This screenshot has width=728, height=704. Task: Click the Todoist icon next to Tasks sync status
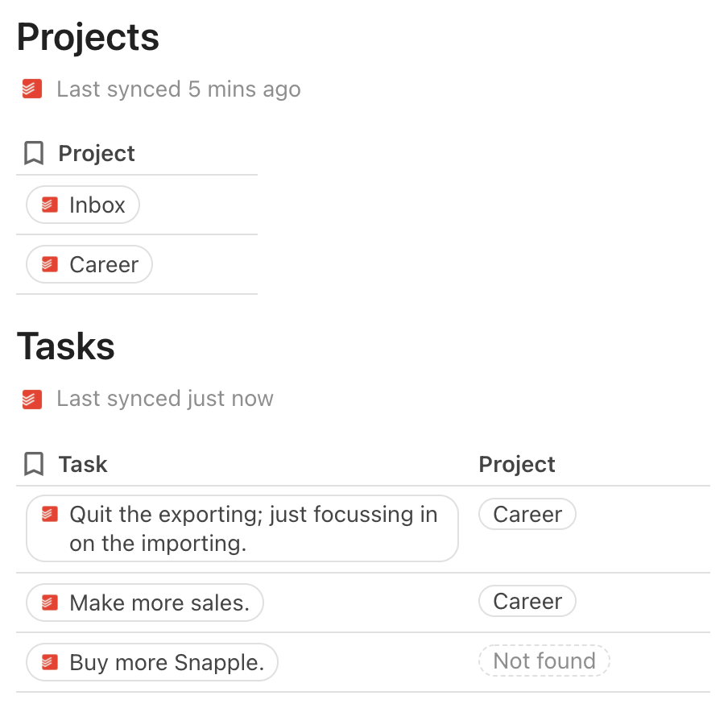(32, 398)
